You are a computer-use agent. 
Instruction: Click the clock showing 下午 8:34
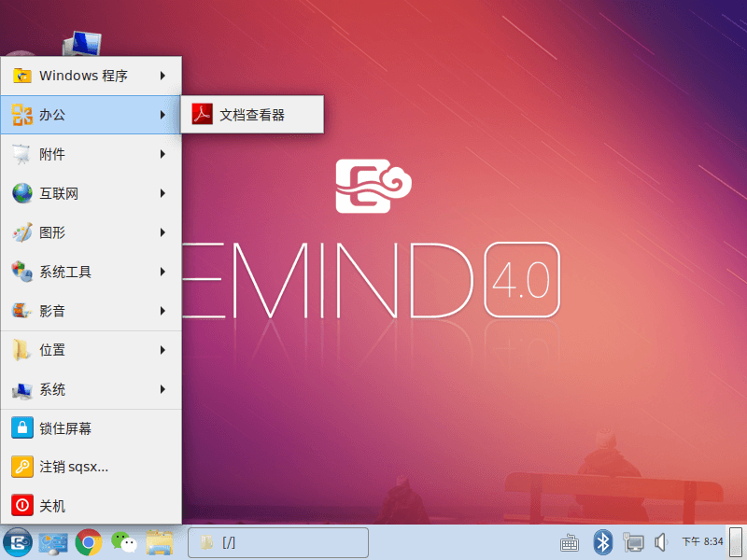click(702, 541)
